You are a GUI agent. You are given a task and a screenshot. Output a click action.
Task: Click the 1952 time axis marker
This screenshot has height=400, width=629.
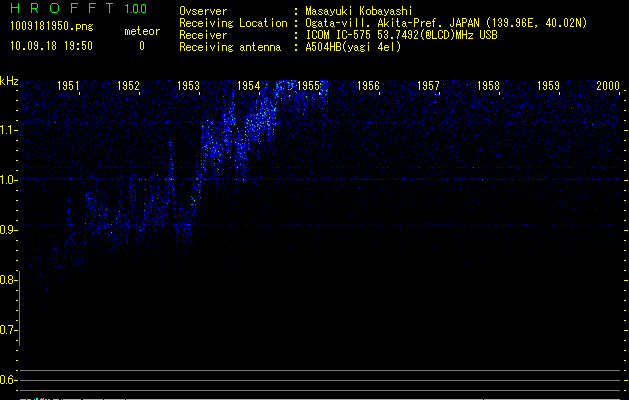[128, 86]
